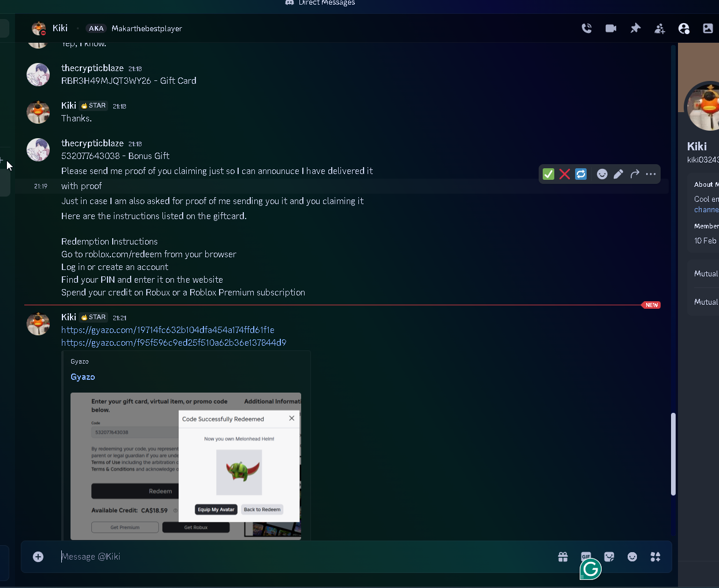Click the large Kiki name in the profile panel
Viewport: 719px width, 588px height.
(697, 146)
